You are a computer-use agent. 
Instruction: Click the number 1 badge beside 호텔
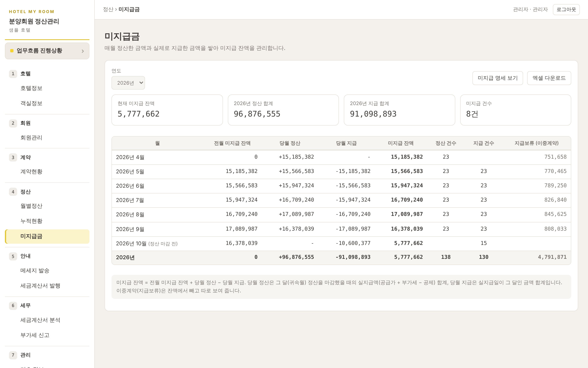13,74
